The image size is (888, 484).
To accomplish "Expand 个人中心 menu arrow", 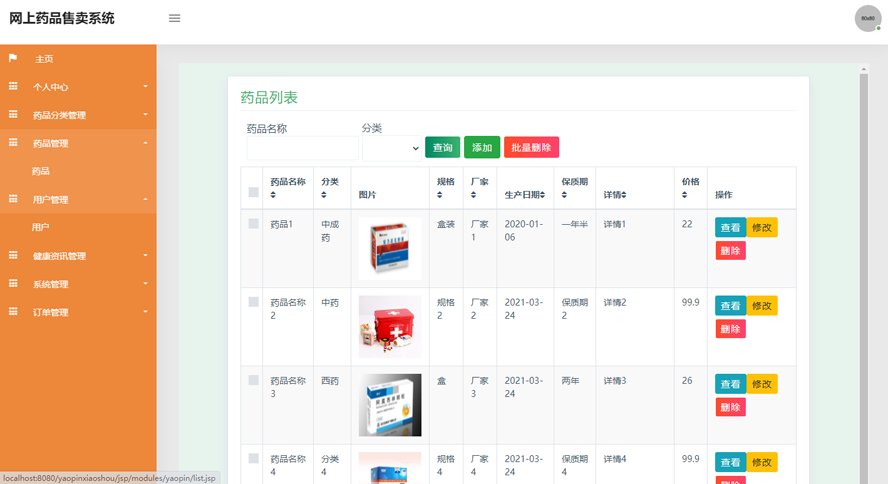I will click(146, 86).
